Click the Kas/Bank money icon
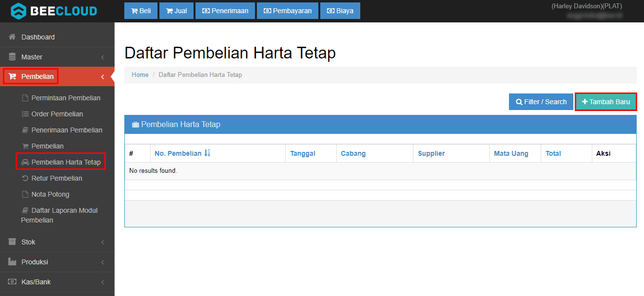Screen dimensions: 644x296 13,282
